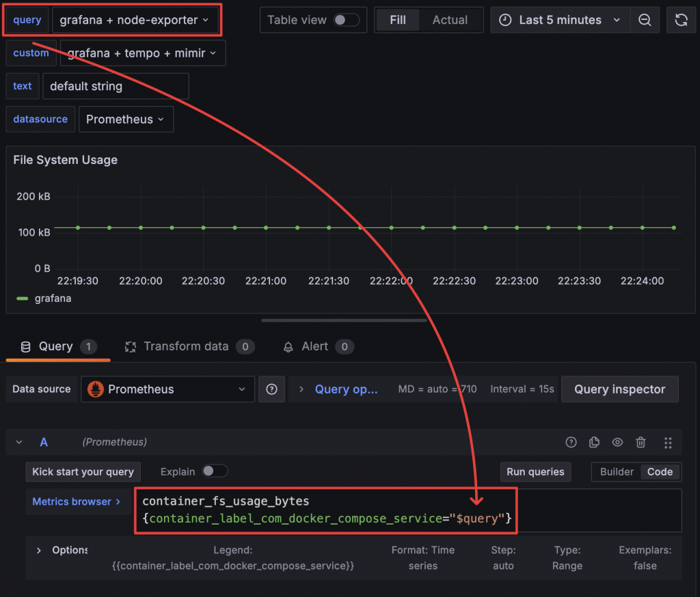This screenshot has height=597, width=700.
Task: Click the 'Step: auto' option text
Action: click(503, 558)
